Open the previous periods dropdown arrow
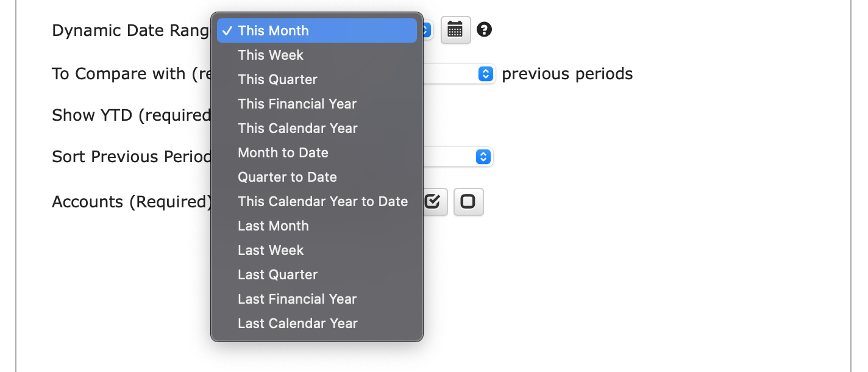 pos(486,74)
